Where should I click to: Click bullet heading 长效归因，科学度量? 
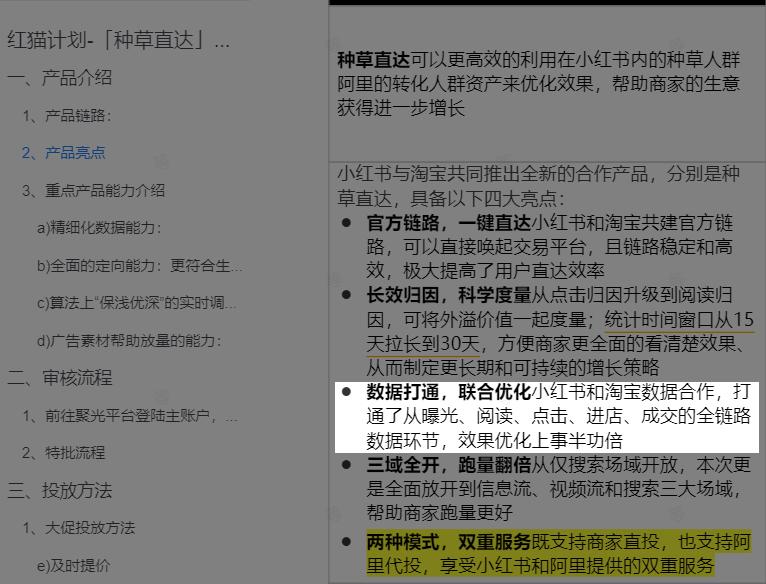pos(448,295)
